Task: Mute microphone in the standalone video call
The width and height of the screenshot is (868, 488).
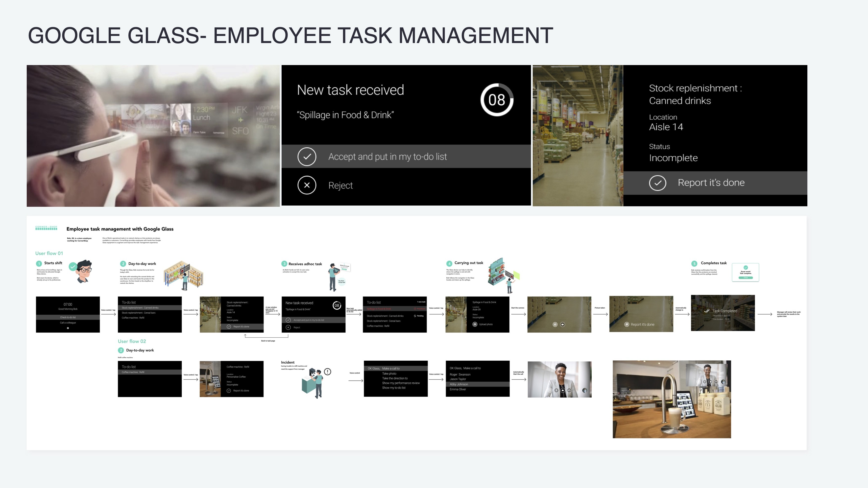Action: coord(556,390)
